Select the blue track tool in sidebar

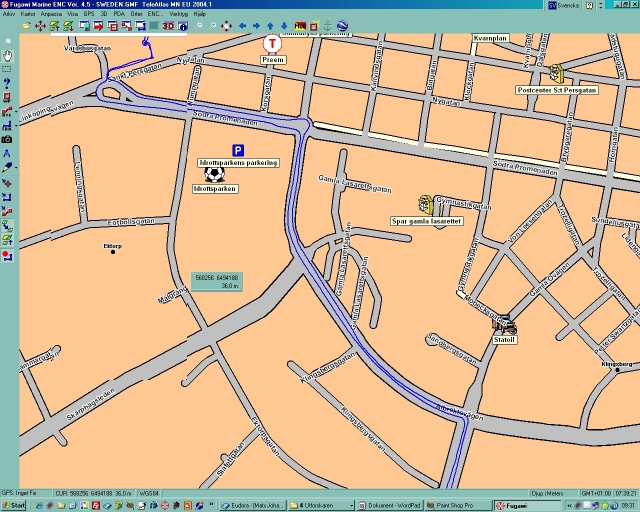[x=7, y=125]
